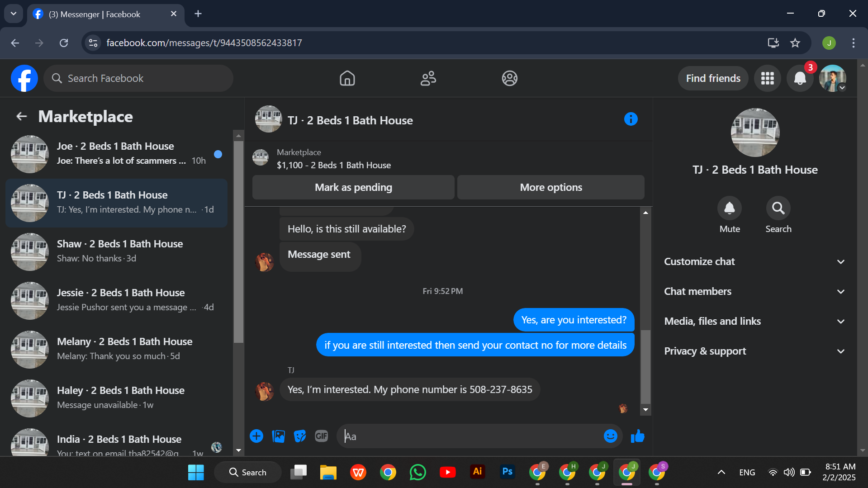868x488 pixels.
Task: Open the Groups icon in top nav
Action: [x=509, y=78]
